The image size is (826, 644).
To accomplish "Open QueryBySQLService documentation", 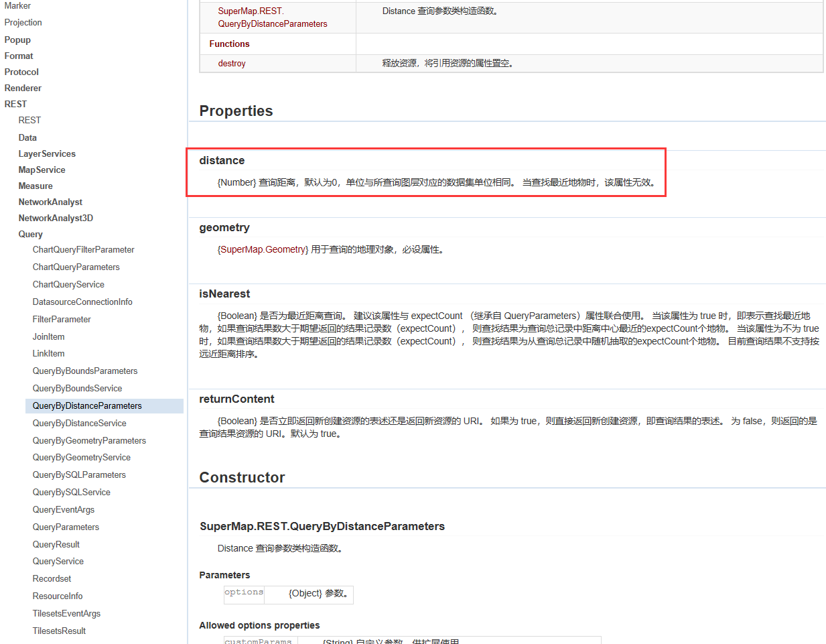I will 71,492.
